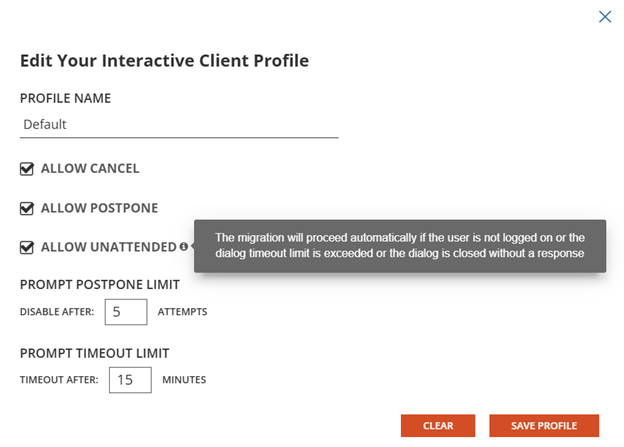This screenshot has height=447, width=624.
Task: Save the profile with Save Profile
Action: [544, 425]
